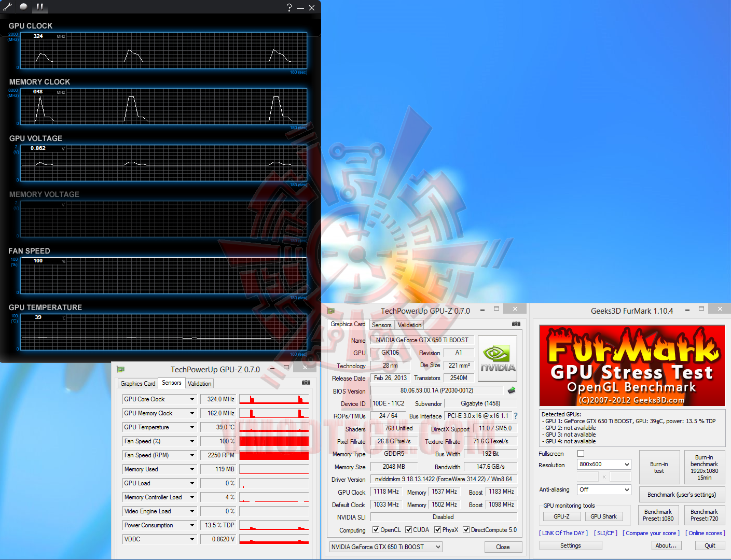Click the camera icon in GPU-Z Graphics Card window
Screen dimensions: 731x560
click(x=516, y=324)
